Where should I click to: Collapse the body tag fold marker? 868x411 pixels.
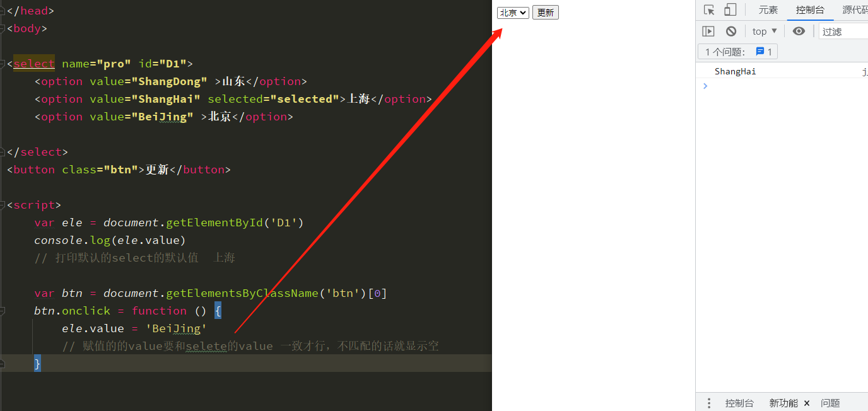pos(3,28)
